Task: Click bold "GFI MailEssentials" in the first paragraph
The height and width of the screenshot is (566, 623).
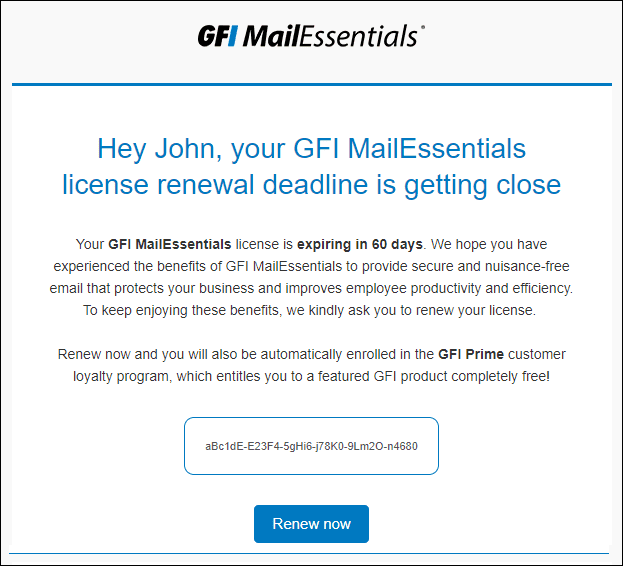Action: [x=170, y=244]
